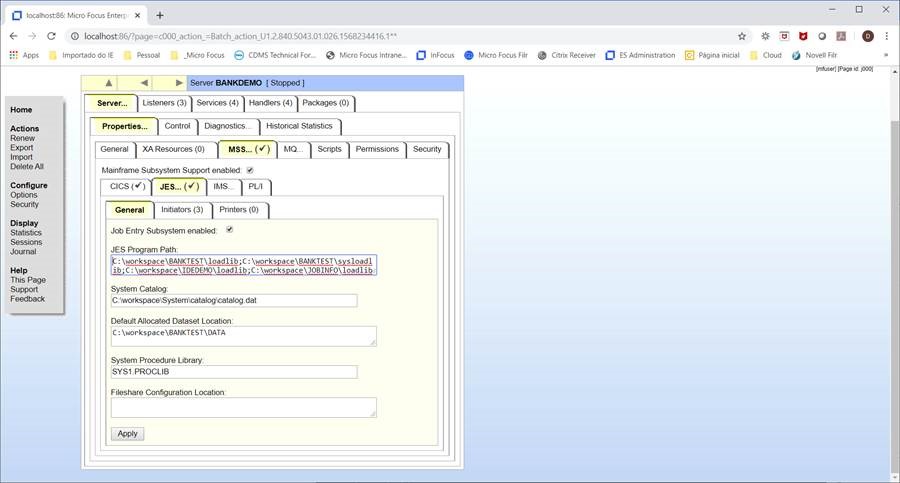Screen dimensions: 900x483
Task: Open the _Micro Focus bookmark folder
Action: (x=198, y=55)
